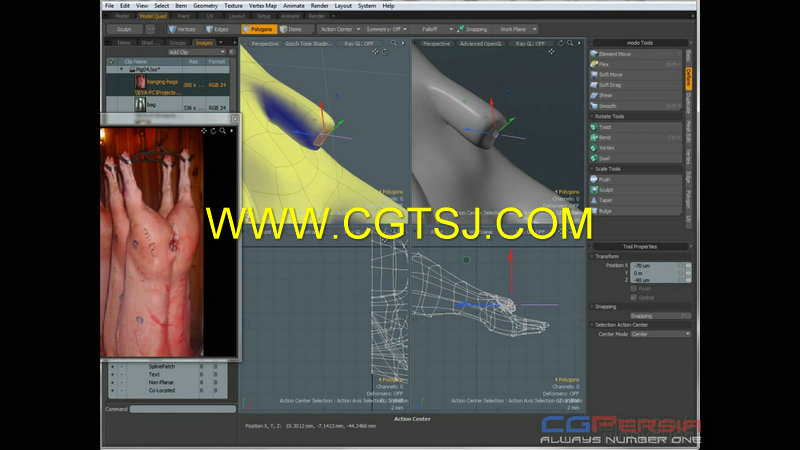The width and height of the screenshot is (800, 450).
Task: Pick the Vortex tool
Action: (x=636, y=148)
